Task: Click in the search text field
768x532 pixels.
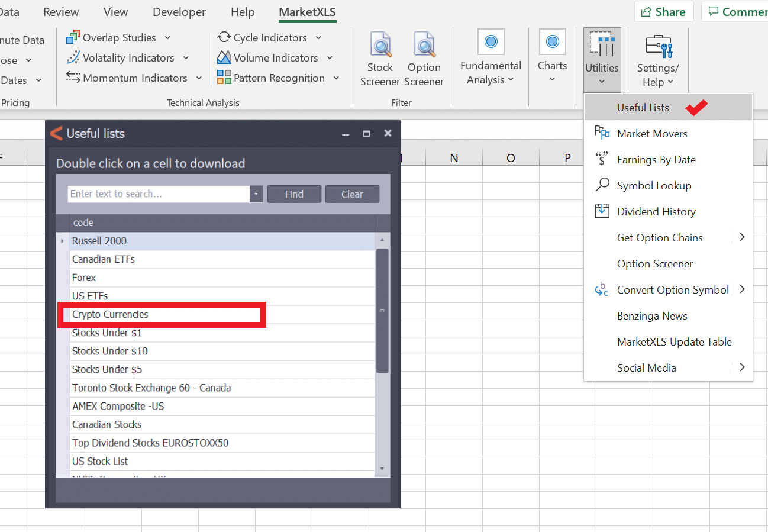Action: pyautogui.click(x=159, y=194)
